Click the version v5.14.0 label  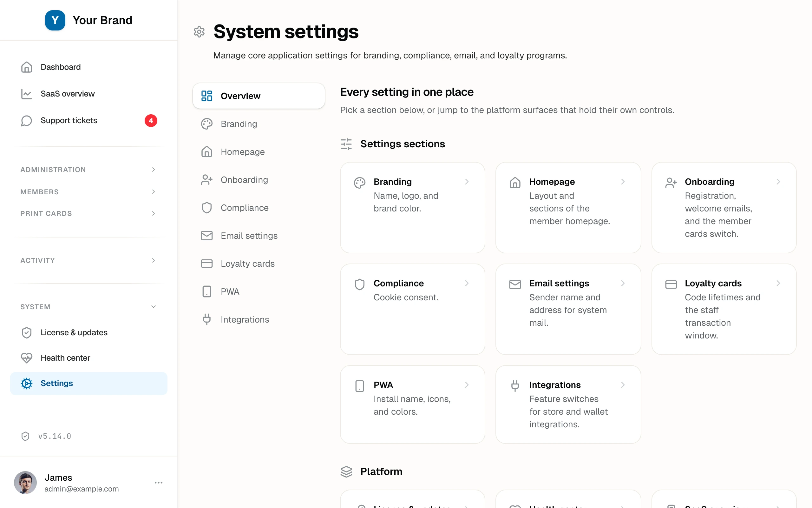55,436
